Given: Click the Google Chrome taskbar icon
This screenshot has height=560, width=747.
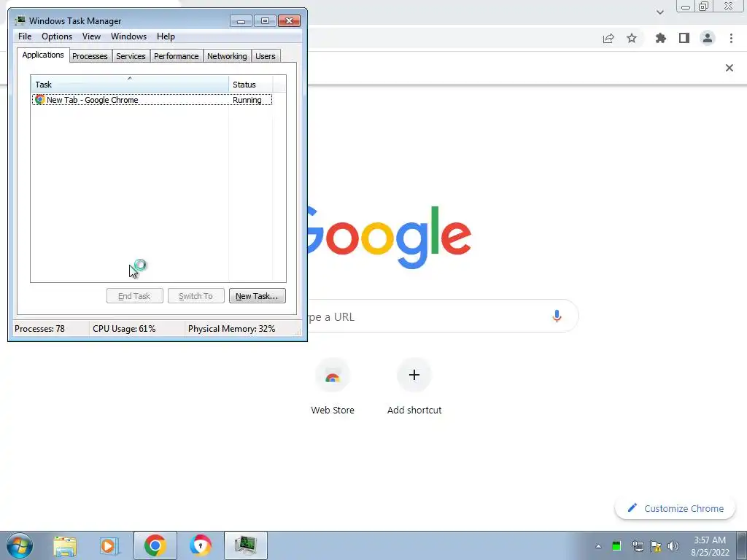Looking at the screenshot, I should tap(155, 545).
